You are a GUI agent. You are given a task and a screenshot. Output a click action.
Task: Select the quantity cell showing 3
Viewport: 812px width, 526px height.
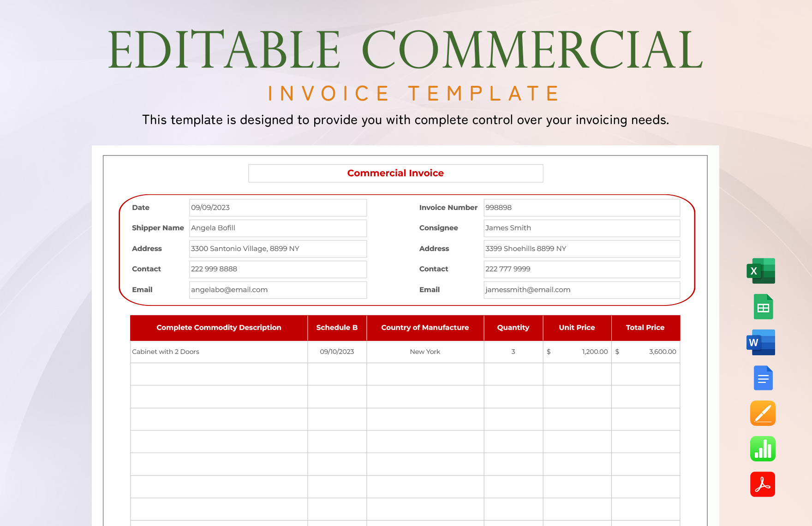tap(513, 352)
